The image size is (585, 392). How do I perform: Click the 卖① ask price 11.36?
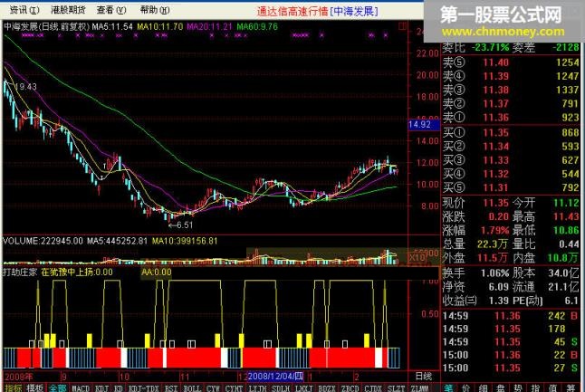[496, 118]
